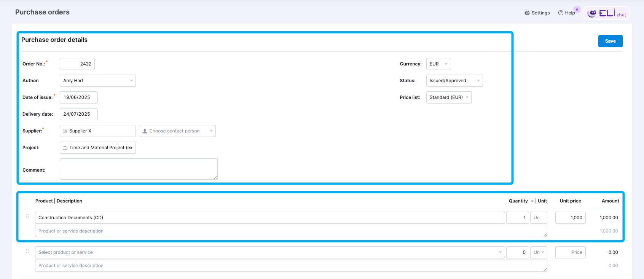Click the Help question mark icon
Viewport: 644px width, 279px height.
click(561, 13)
